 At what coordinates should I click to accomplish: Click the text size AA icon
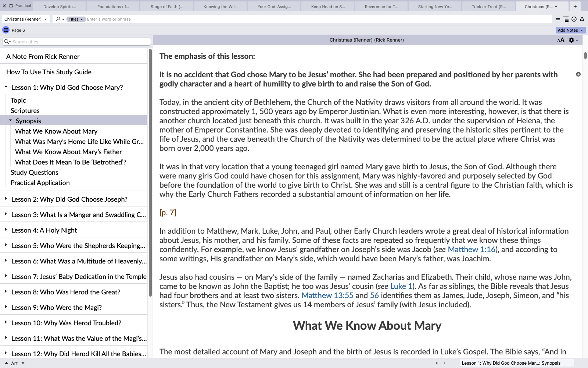pos(560,40)
